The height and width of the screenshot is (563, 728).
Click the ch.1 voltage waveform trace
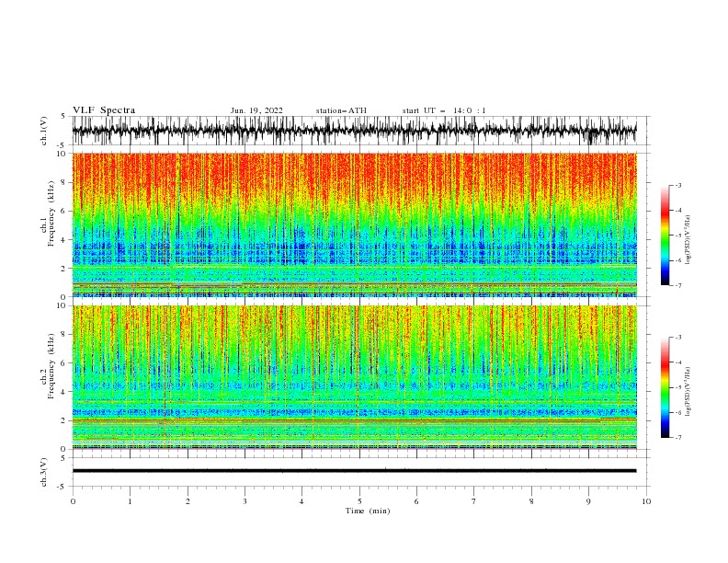[354, 131]
